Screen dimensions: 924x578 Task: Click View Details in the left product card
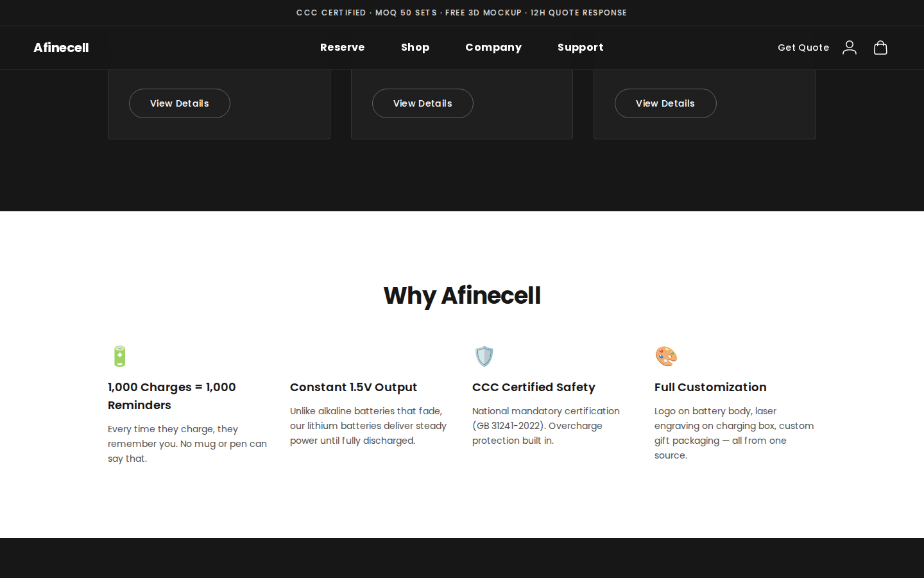[x=180, y=103]
